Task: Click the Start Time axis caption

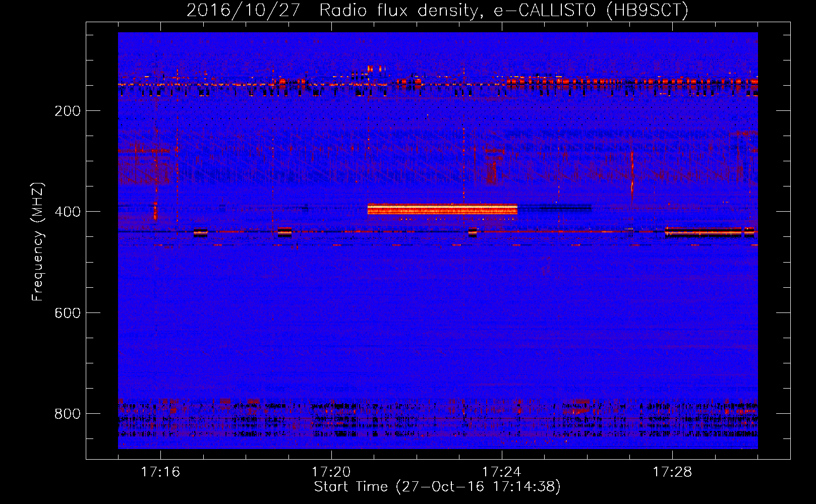Action: (437, 487)
